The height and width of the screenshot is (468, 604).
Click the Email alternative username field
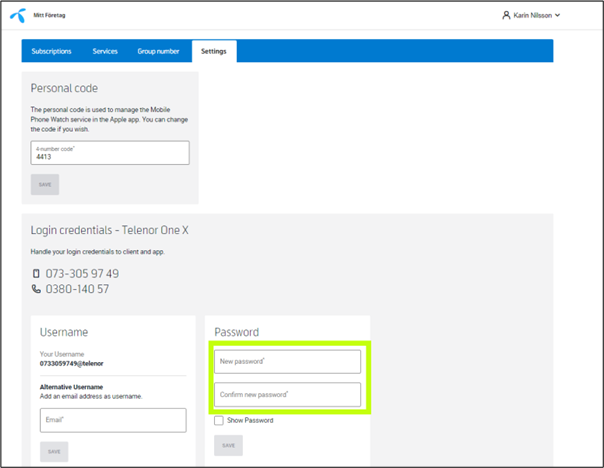[x=113, y=420]
